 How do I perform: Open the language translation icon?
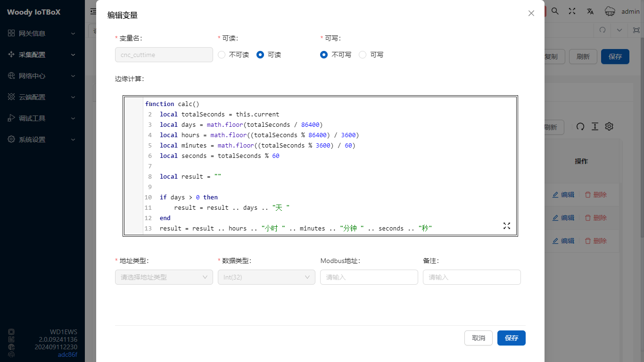pyautogui.click(x=590, y=11)
